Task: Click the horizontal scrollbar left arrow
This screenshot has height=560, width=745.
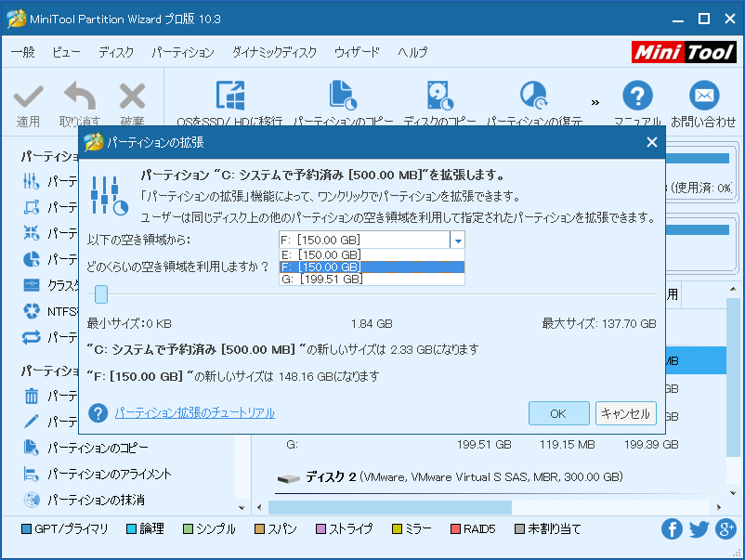Action: (259, 507)
